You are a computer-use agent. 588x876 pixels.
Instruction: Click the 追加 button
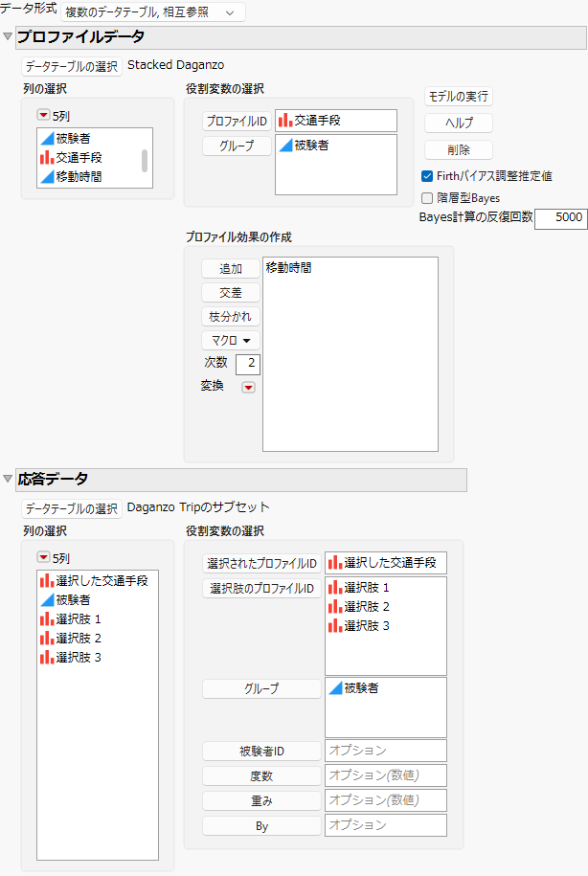[x=230, y=269]
